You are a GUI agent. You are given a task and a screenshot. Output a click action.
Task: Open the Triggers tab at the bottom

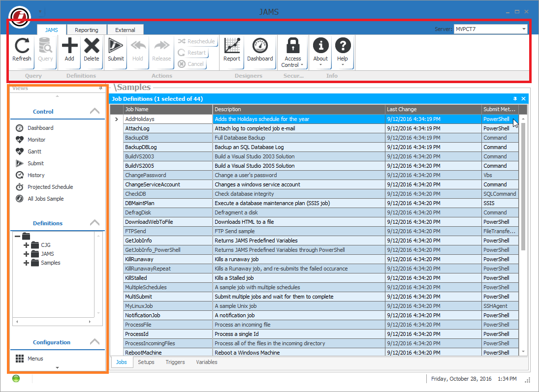click(x=175, y=362)
